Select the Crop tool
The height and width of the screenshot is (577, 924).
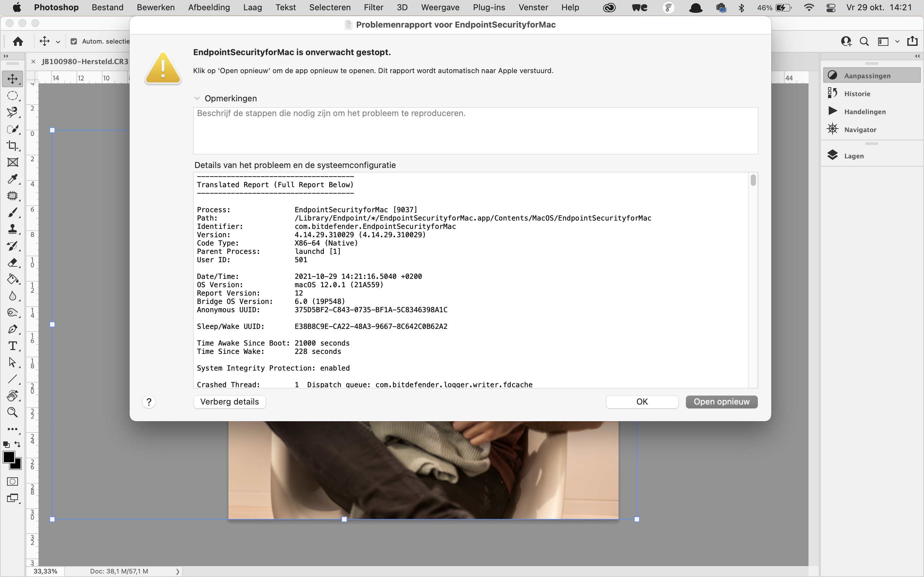click(x=13, y=146)
